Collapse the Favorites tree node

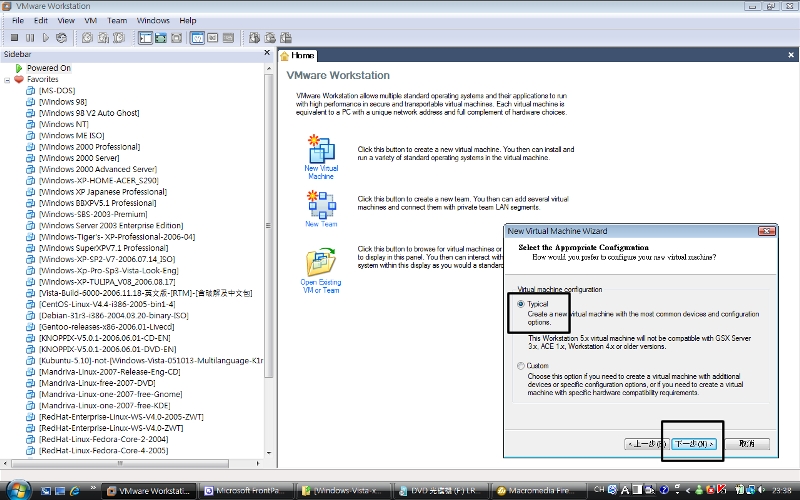(7, 80)
